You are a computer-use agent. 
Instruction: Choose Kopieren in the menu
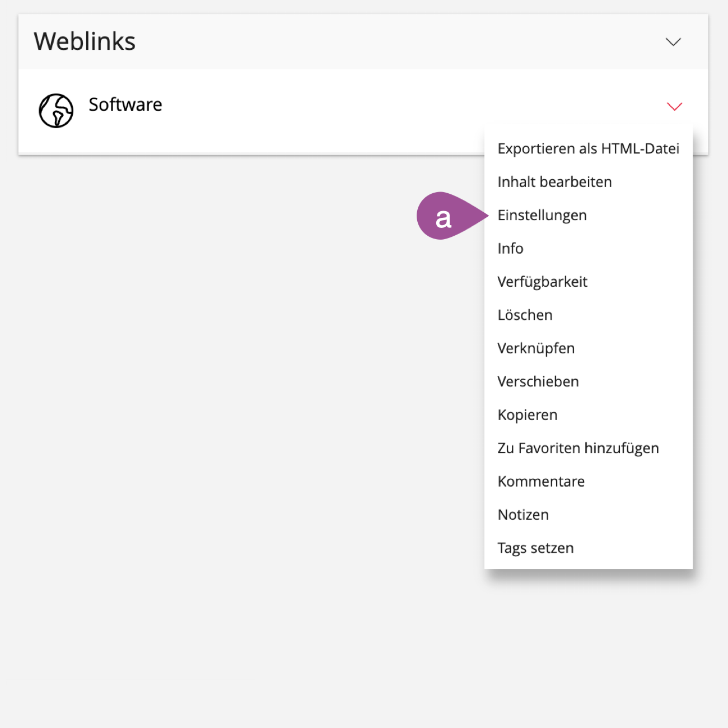tap(528, 415)
